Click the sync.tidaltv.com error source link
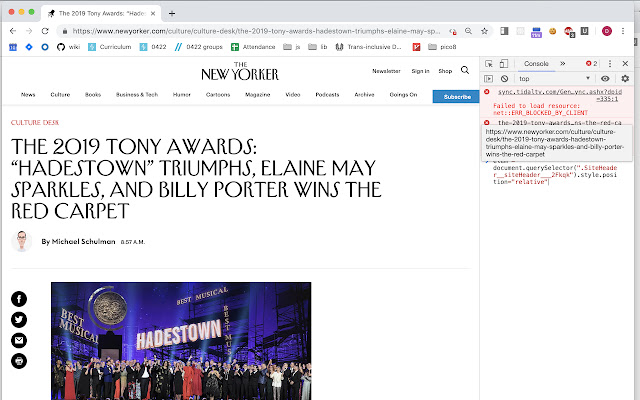Screen dimensions: 640x400 click(x=560, y=95)
